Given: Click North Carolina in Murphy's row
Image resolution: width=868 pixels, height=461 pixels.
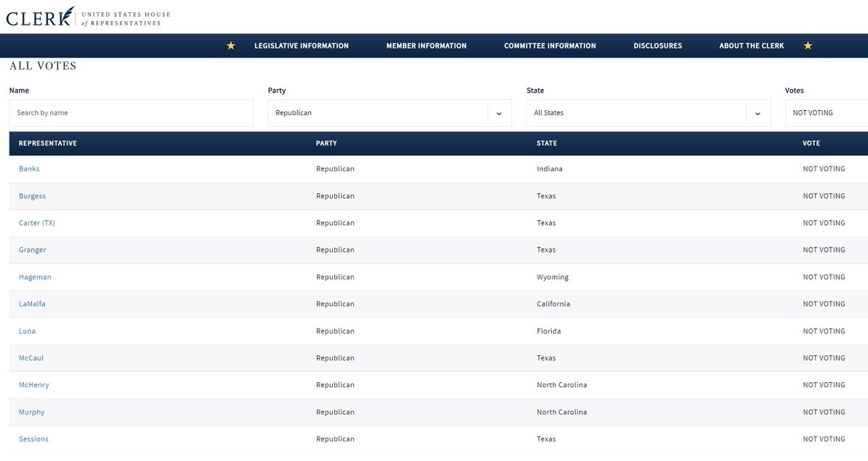Looking at the screenshot, I should click(562, 412).
